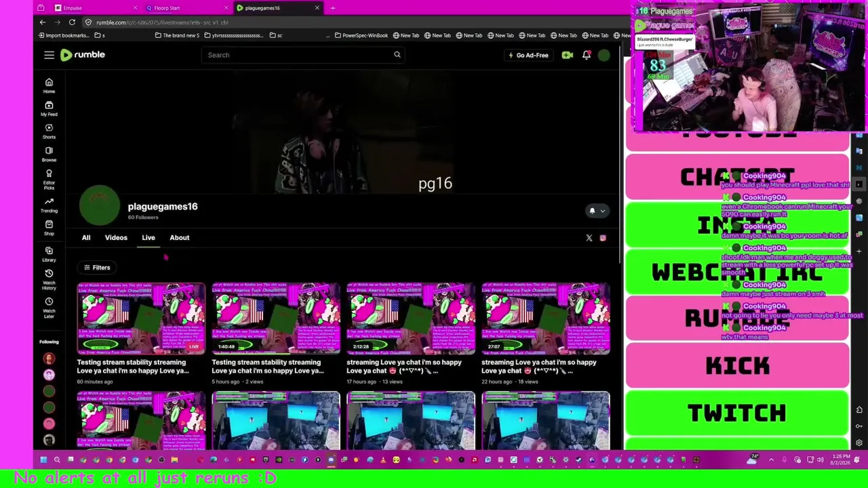868x488 pixels.
Task: Open the live stream thumbnail marked LIVE
Action: click(141, 319)
